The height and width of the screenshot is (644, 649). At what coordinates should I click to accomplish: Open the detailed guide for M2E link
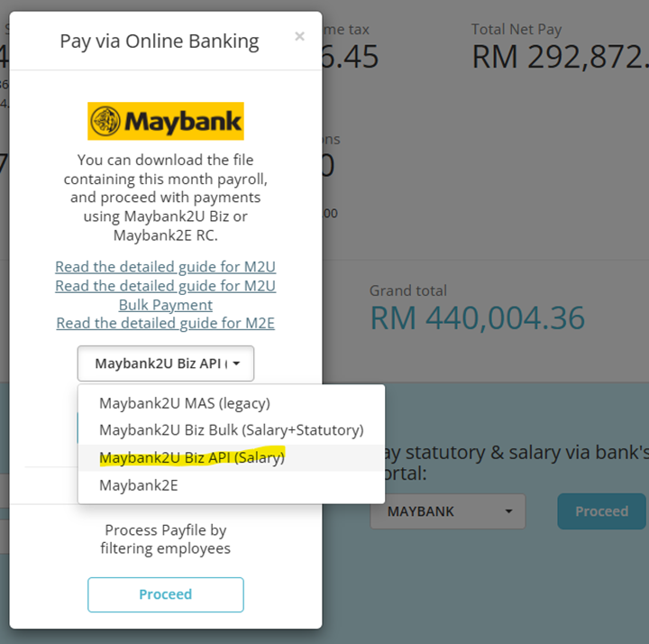(166, 323)
